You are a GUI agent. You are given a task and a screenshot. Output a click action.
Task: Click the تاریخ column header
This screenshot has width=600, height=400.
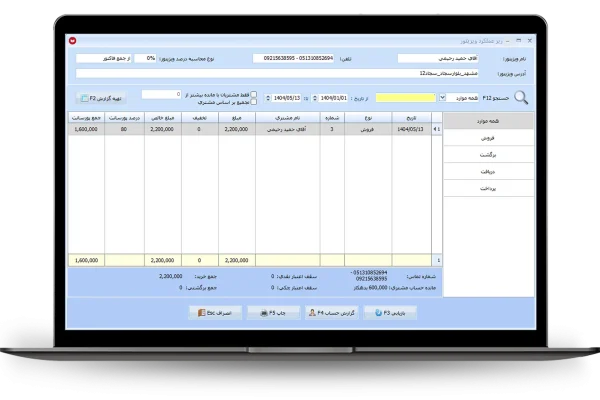[x=411, y=118]
